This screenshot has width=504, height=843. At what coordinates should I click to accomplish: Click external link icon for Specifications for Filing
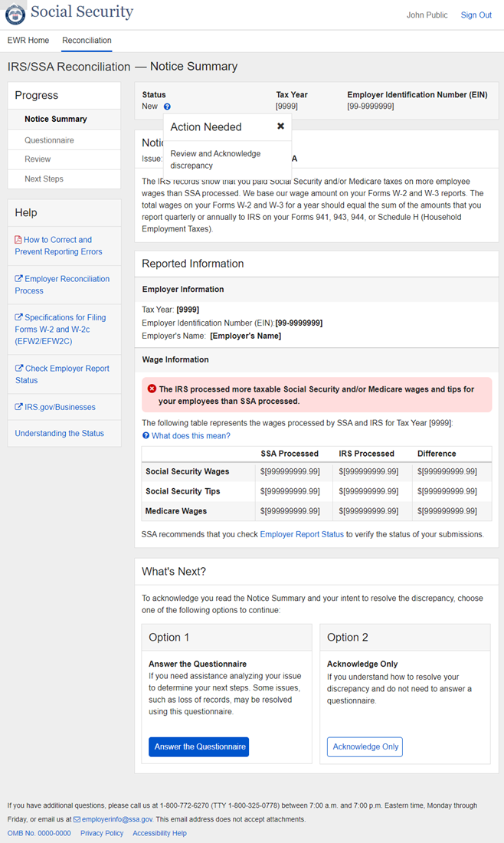[18, 317]
